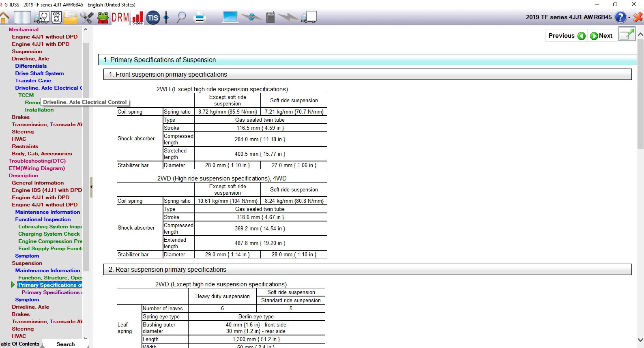The image size is (644, 348).
Task: Print the page with the printer icon
Action: click(x=200, y=17)
